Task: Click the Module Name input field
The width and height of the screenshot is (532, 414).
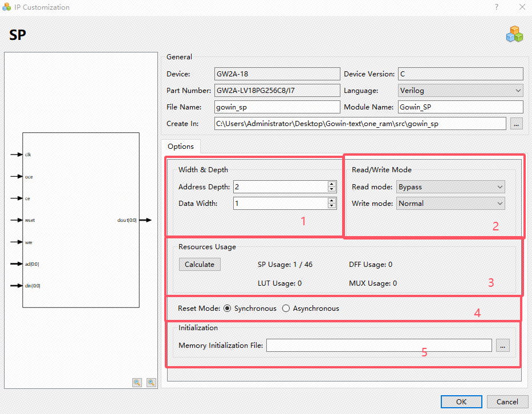Action: (x=460, y=107)
